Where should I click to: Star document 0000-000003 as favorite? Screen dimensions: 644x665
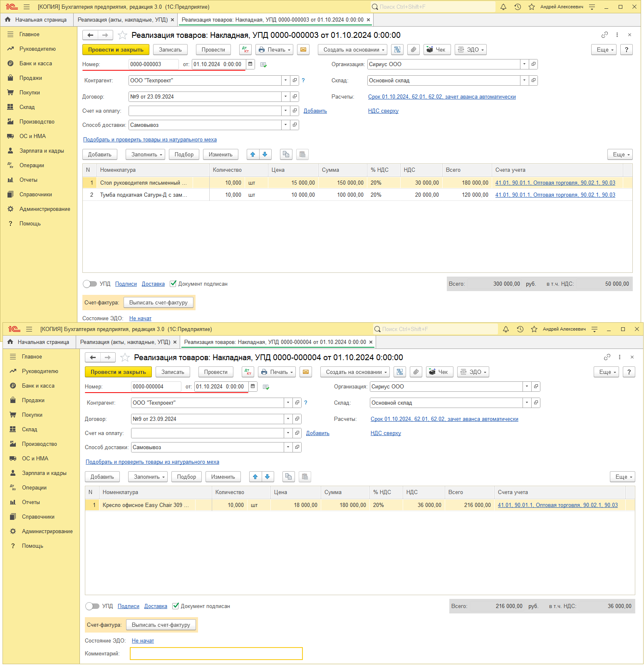[122, 35]
